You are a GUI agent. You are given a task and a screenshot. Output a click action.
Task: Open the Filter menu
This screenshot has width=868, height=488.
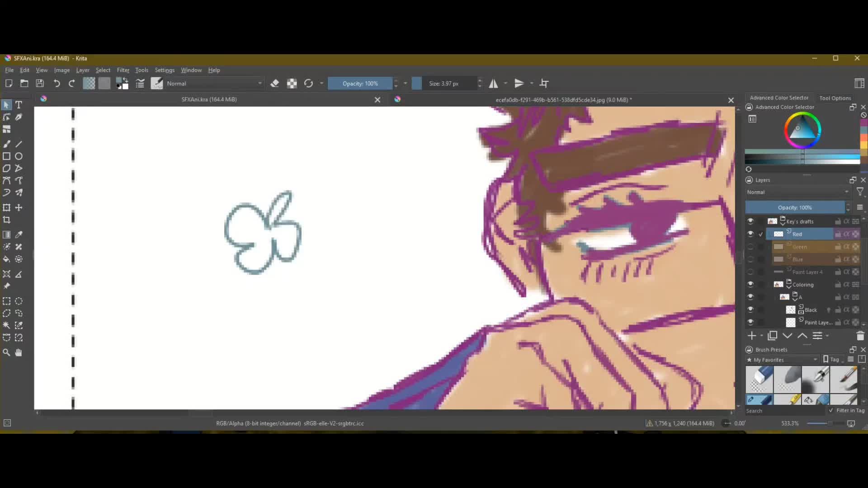coord(123,70)
